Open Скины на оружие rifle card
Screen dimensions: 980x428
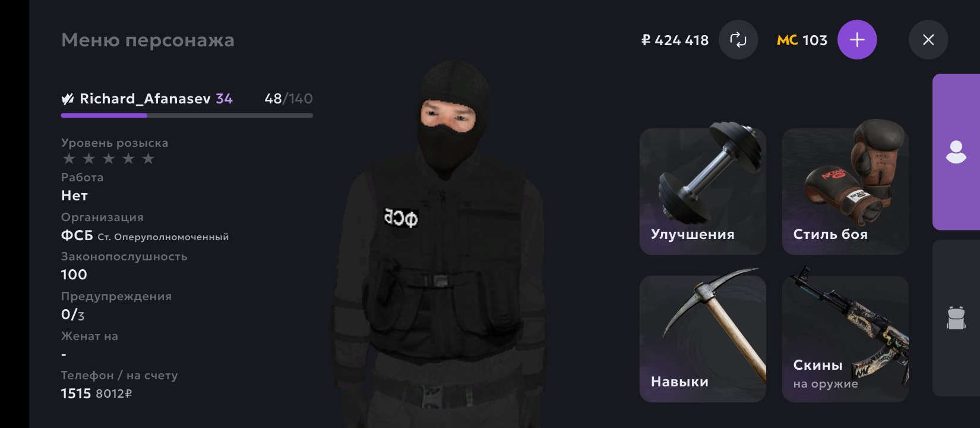point(845,339)
